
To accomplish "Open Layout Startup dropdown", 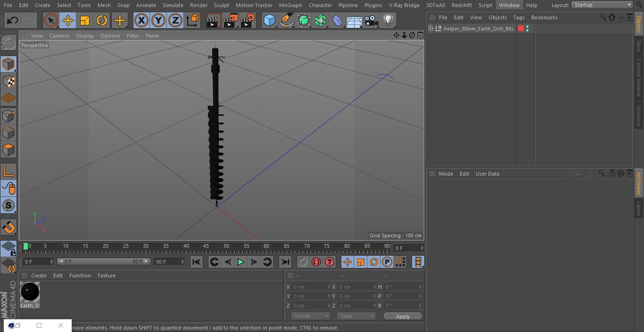I will coord(602,5).
